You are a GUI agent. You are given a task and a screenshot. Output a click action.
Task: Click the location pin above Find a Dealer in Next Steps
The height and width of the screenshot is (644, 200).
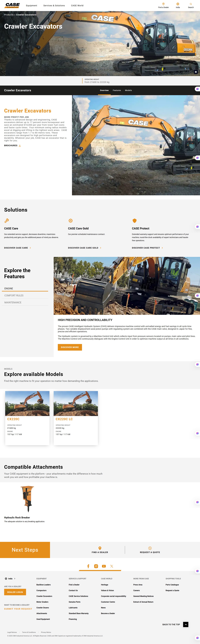click(100, 548)
